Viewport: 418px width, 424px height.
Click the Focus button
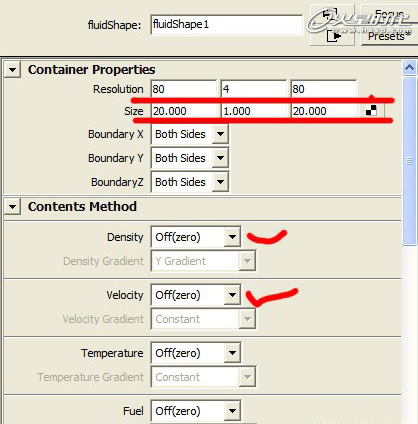click(x=390, y=15)
